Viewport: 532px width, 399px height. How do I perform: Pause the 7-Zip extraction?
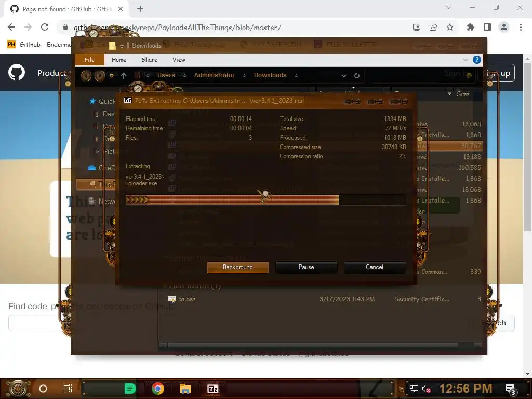tap(306, 267)
